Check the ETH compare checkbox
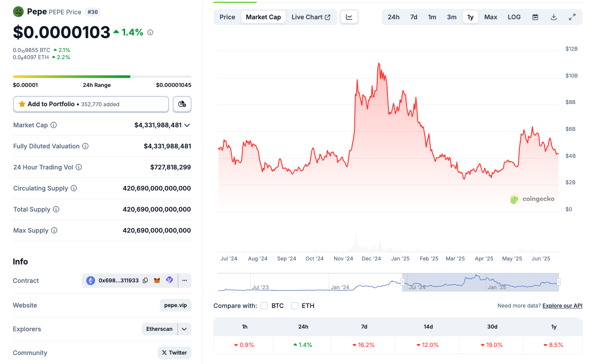 coord(295,306)
